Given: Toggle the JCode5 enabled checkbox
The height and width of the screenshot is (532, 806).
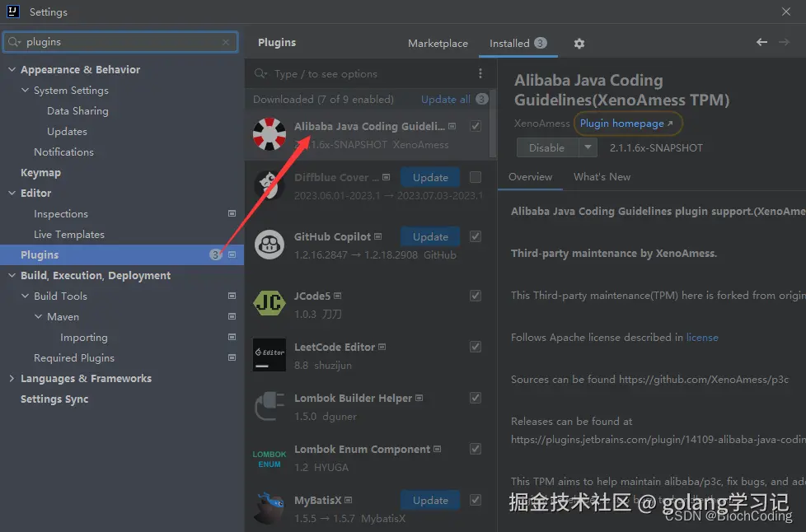Looking at the screenshot, I should [476, 296].
